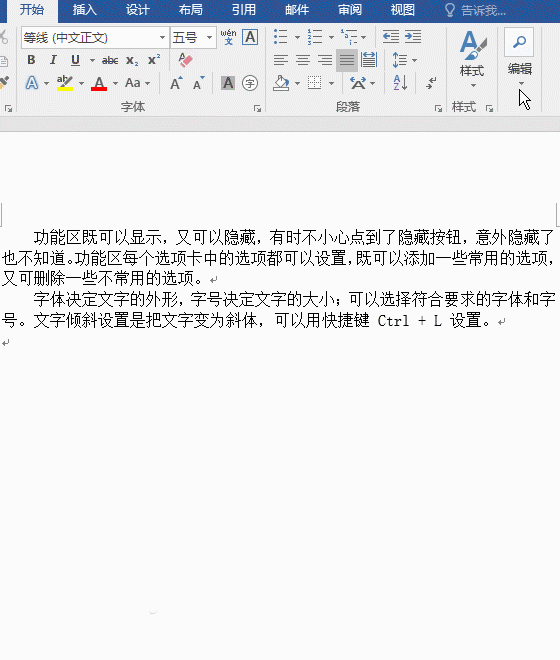Open the 审阅 tab
This screenshot has height=660, width=560.
click(x=350, y=10)
